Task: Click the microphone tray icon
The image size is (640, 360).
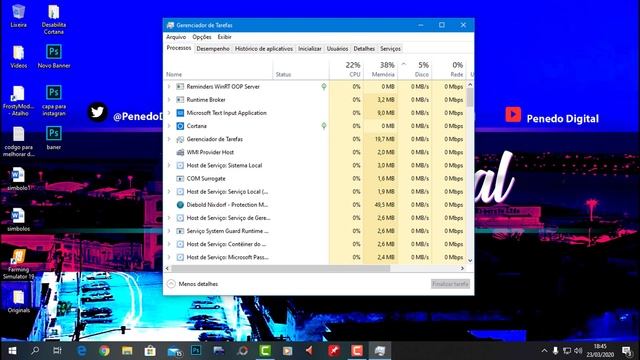Action: point(555,351)
